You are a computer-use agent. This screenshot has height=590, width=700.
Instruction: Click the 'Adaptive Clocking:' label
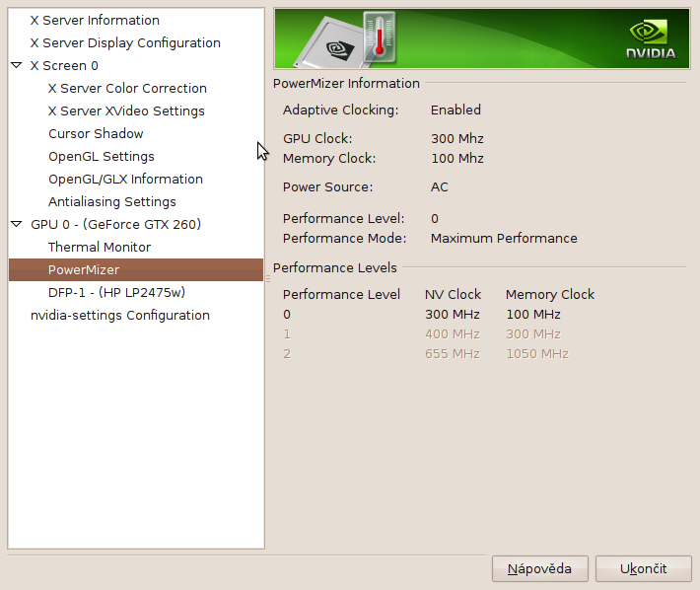pyautogui.click(x=340, y=110)
